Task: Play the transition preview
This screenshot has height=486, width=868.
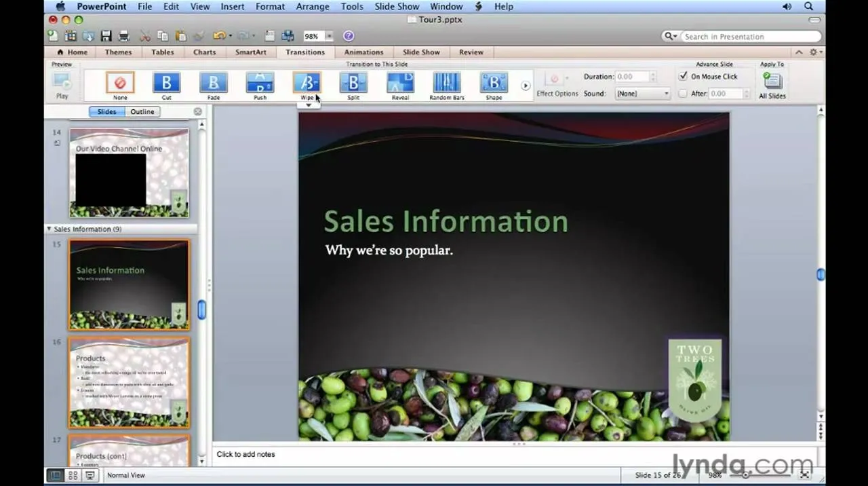Action: (62, 86)
